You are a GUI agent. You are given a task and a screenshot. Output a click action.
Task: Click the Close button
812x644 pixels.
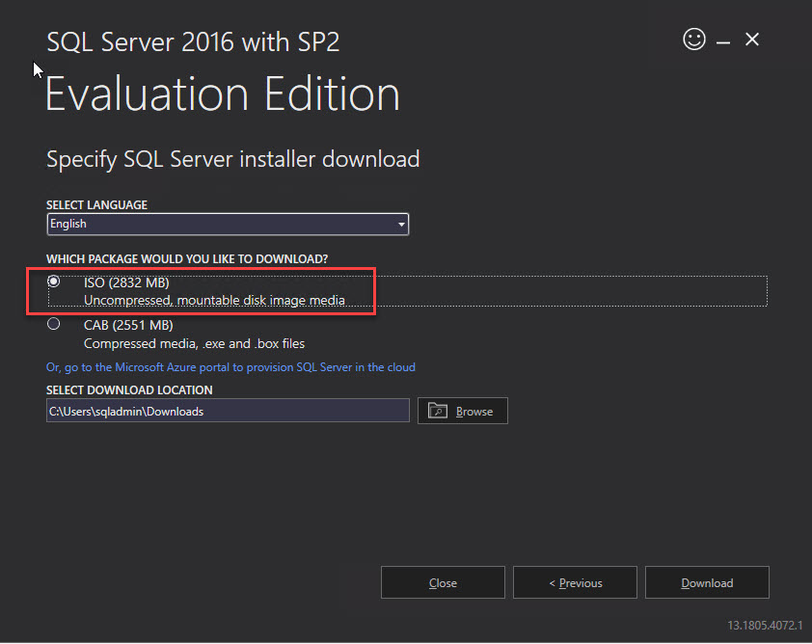(443, 582)
